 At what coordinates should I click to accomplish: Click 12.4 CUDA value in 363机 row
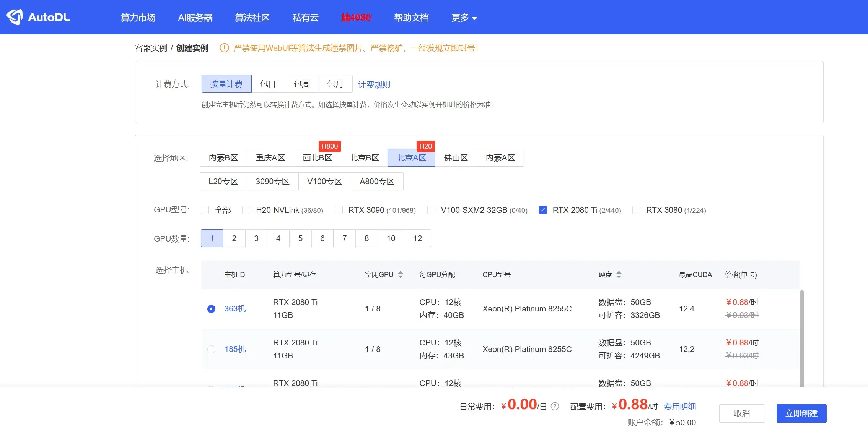[687, 309]
